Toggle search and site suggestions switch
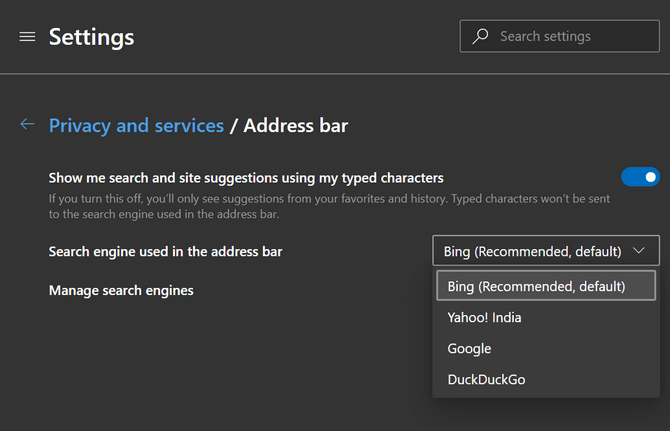This screenshot has height=431, width=670. tap(640, 177)
